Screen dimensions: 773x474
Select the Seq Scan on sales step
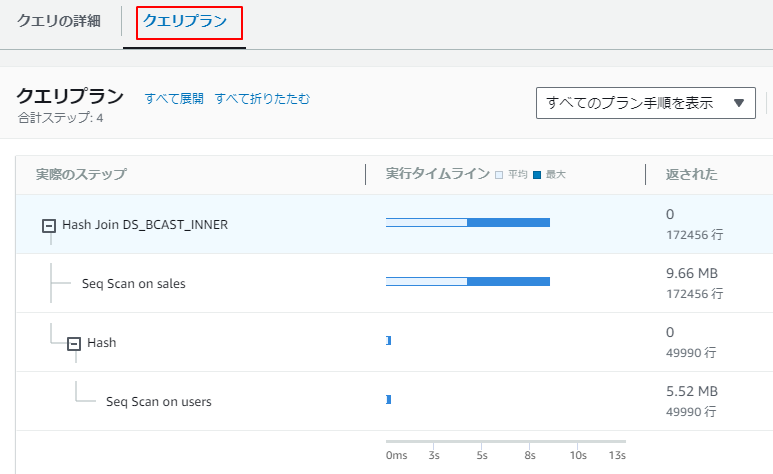point(133,283)
